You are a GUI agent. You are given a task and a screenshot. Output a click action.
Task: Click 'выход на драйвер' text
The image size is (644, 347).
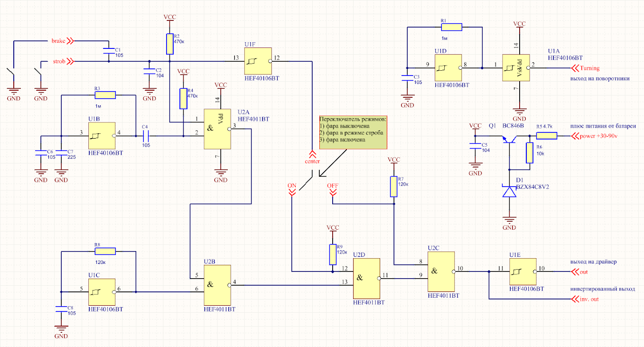pos(594,262)
